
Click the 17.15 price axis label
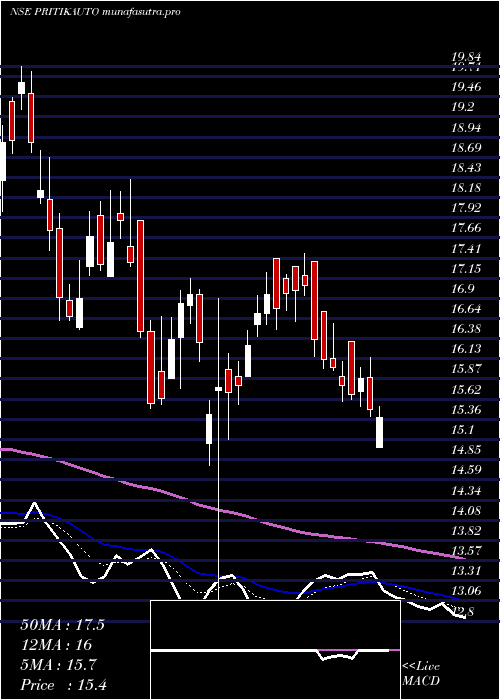click(466, 268)
